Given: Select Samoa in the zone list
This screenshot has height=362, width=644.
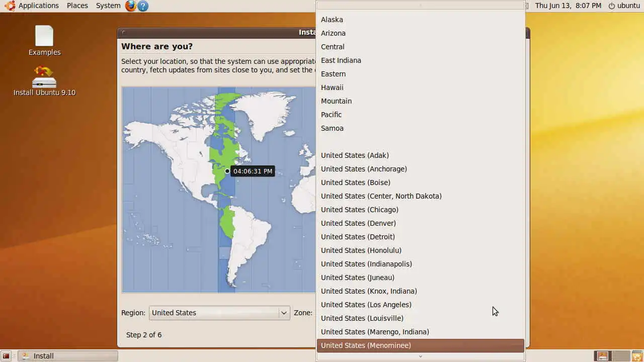Looking at the screenshot, I should pyautogui.click(x=420, y=128).
